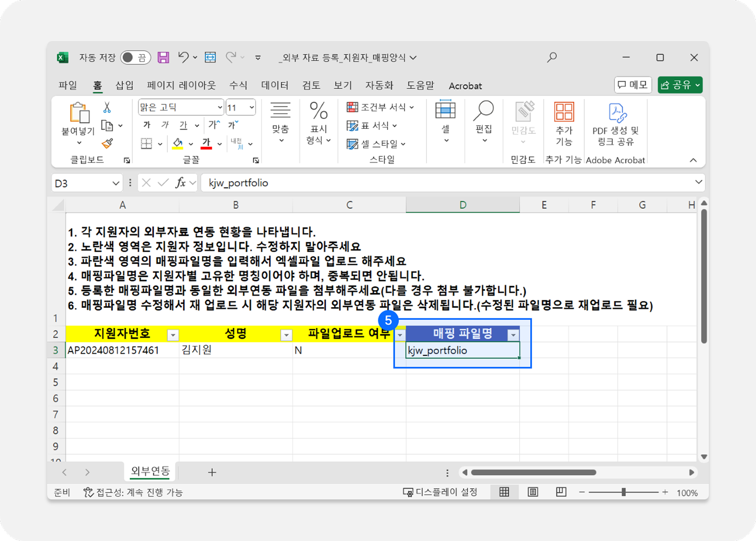Click the Fill Color bucket icon
The width and height of the screenshot is (756, 541).
click(177, 143)
